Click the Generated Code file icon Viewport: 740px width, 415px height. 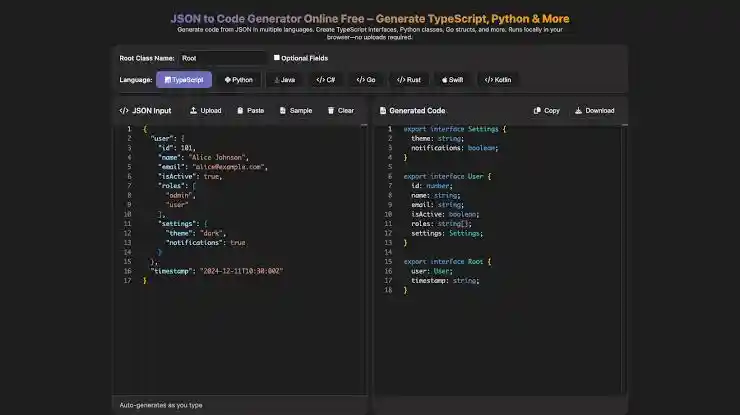click(383, 110)
